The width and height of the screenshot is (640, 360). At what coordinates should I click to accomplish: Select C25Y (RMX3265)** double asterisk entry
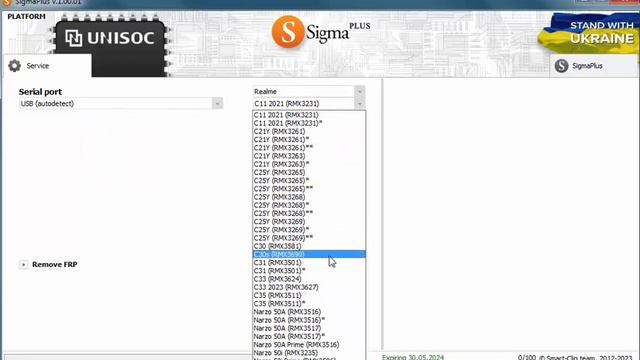pos(309,189)
